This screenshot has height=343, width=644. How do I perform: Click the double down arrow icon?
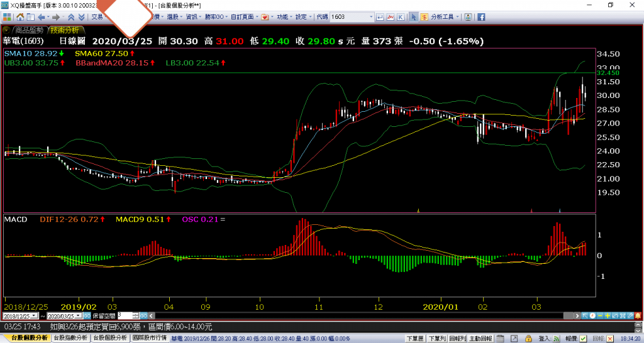point(80,17)
